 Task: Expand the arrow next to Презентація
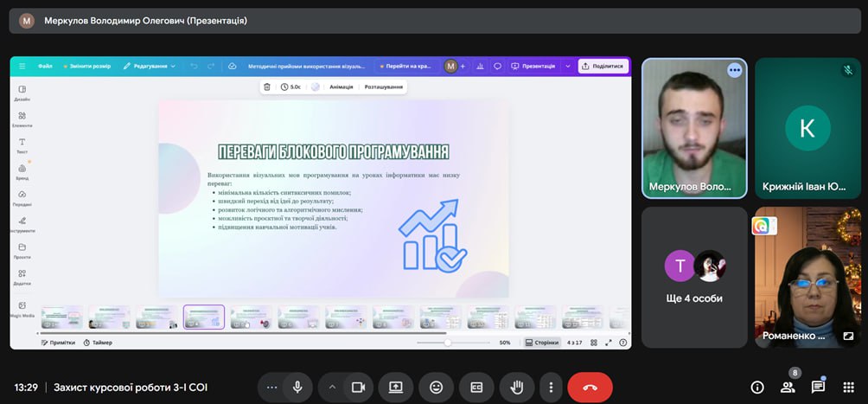pos(568,66)
